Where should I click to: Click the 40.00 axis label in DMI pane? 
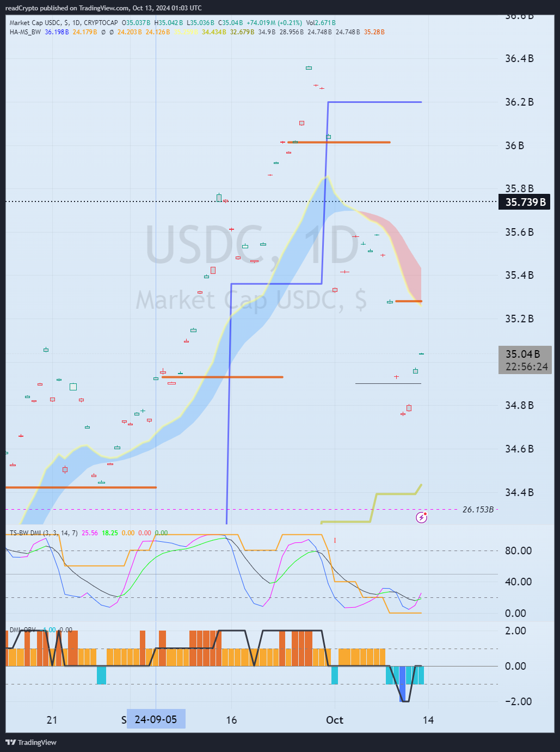[518, 582]
